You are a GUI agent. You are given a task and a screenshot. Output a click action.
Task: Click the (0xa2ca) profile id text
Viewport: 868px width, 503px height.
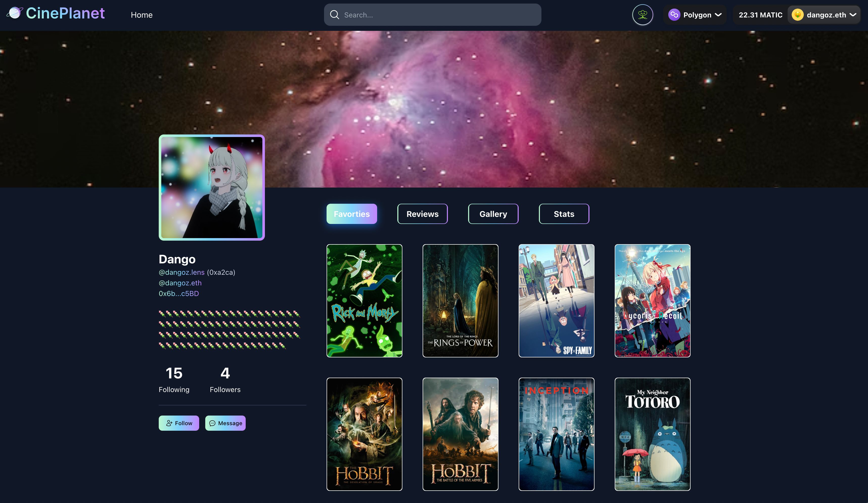click(x=221, y=272)
